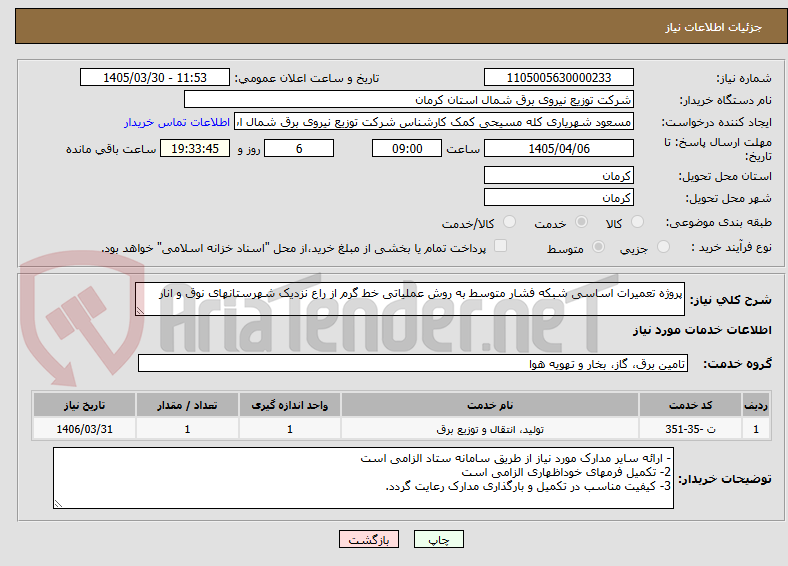The image size is (788, 566).
Task: Select the خدمت radio button
Action: 581,222
